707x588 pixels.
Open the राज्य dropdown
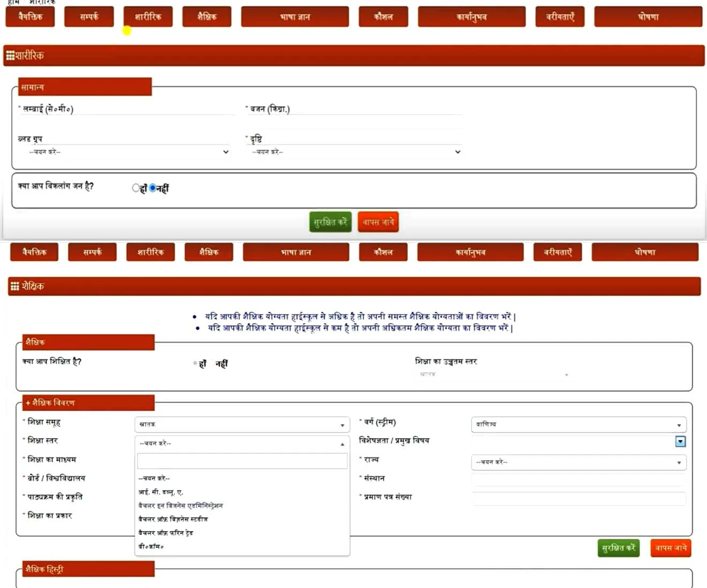[578, 462]
